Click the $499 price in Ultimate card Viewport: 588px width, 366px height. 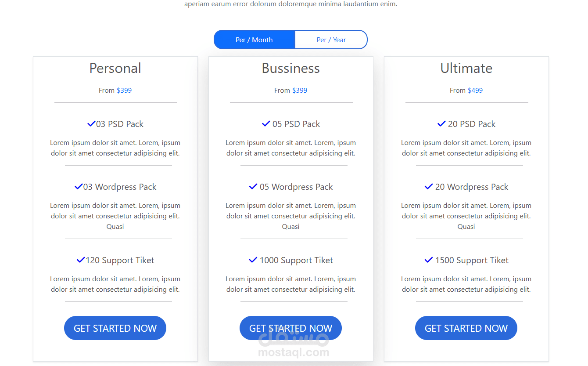point(475,90)
